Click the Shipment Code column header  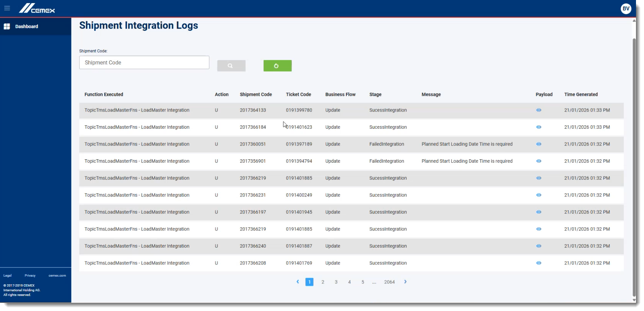(256, 94)
